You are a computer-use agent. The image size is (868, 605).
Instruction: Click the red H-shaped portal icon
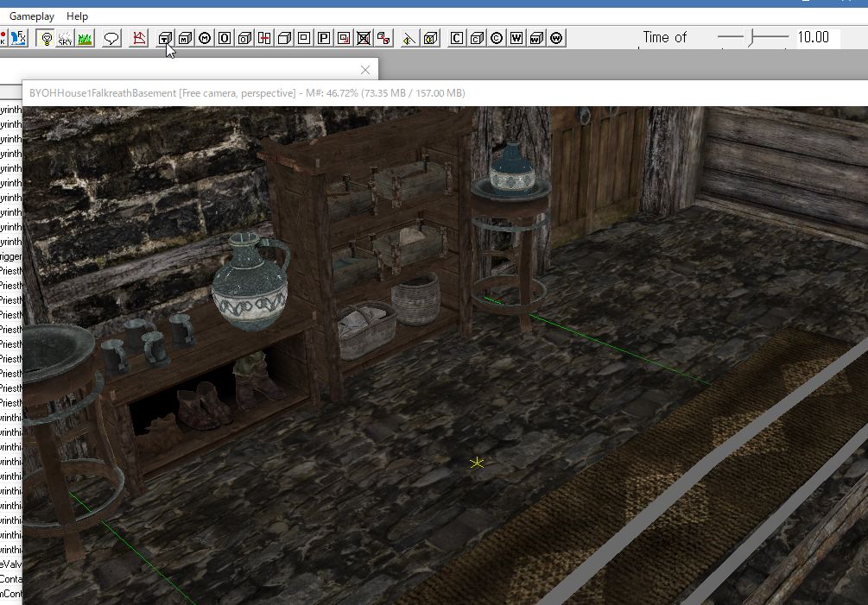(x=264, y=38)
